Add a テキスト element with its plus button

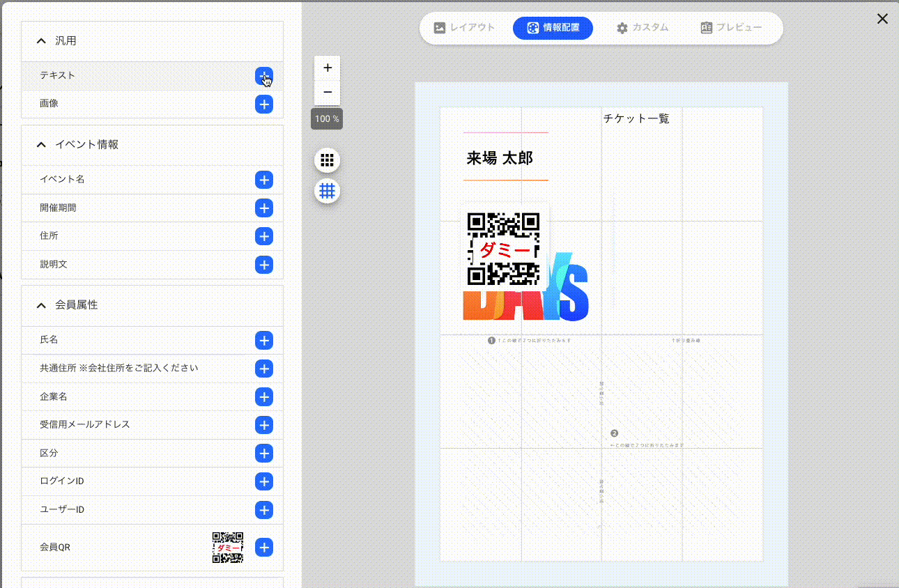click(x=263, y=76)
